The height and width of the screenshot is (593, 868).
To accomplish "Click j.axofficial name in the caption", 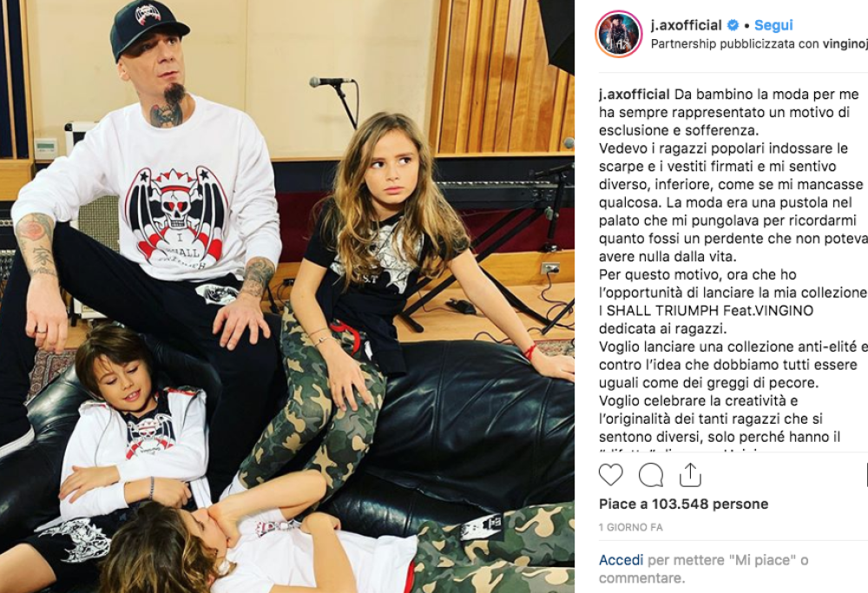I will 634,94.
